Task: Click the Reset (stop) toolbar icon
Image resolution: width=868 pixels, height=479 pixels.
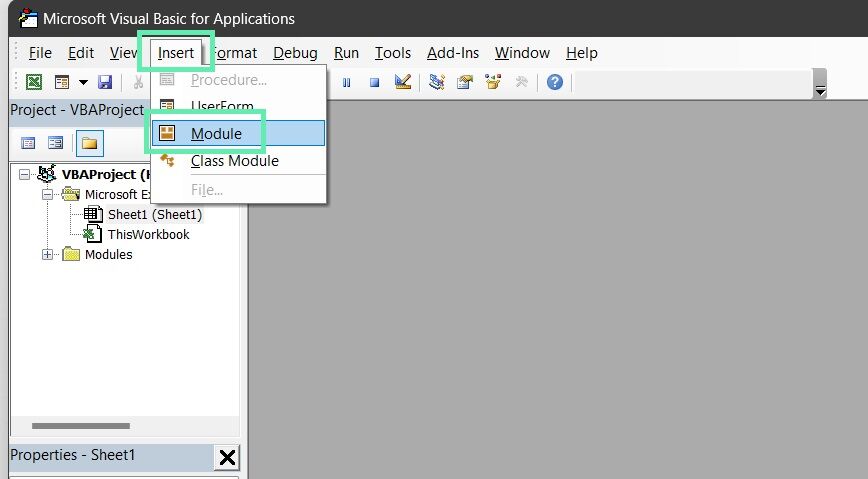Action: pos(375,83)
